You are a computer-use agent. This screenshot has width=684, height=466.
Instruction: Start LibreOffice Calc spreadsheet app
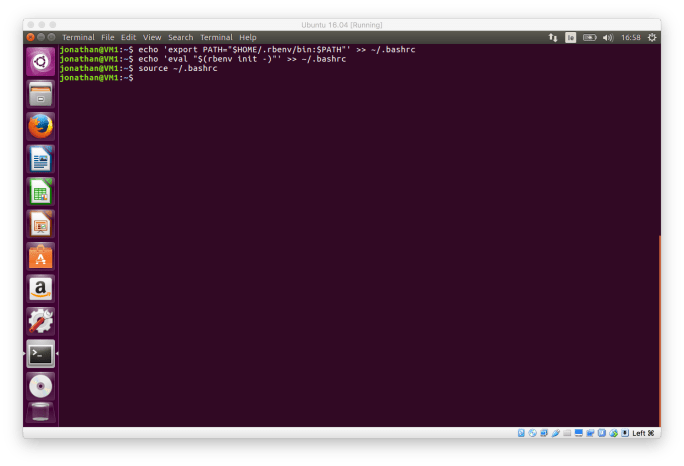click(40, 191)
